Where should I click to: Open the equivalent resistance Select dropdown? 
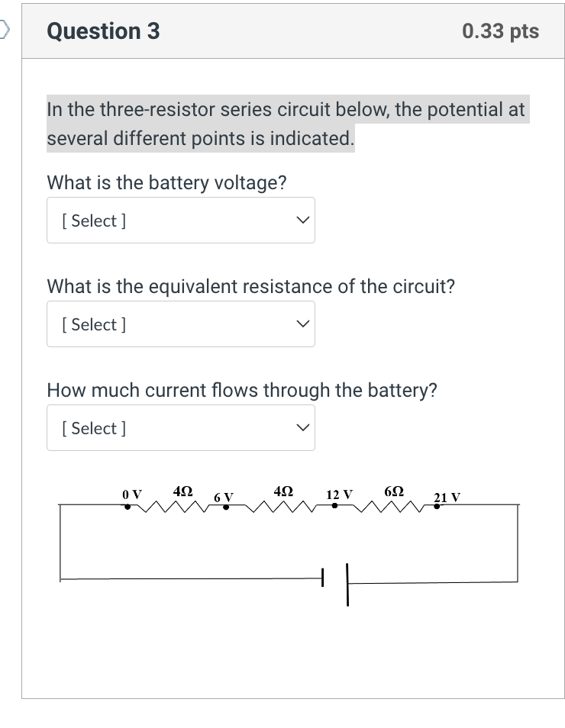tap(181, 324)
